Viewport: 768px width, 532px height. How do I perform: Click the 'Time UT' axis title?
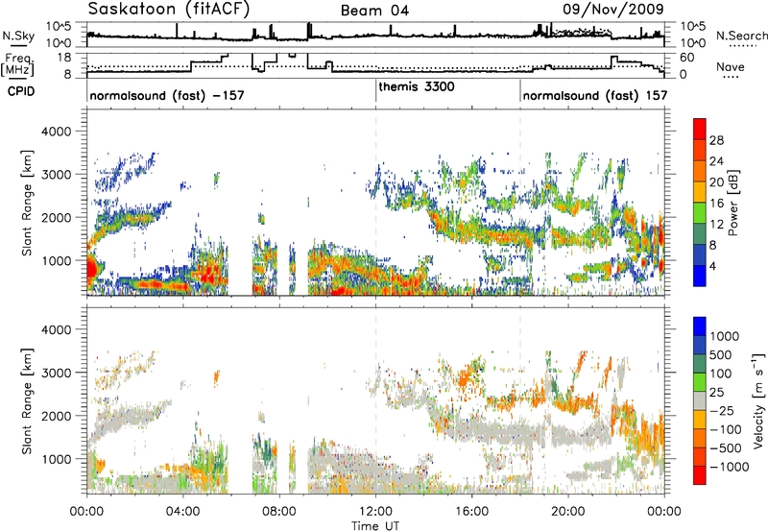click(x=375, y=526)
